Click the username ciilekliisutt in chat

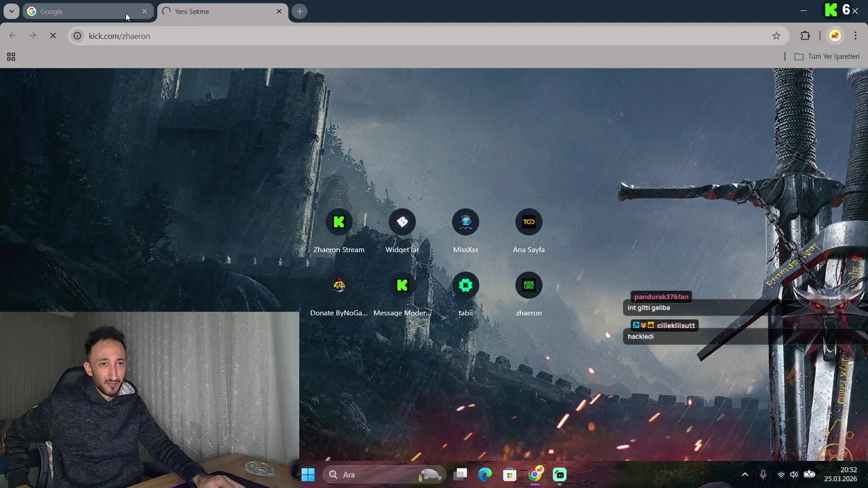(x=675, y=325)
